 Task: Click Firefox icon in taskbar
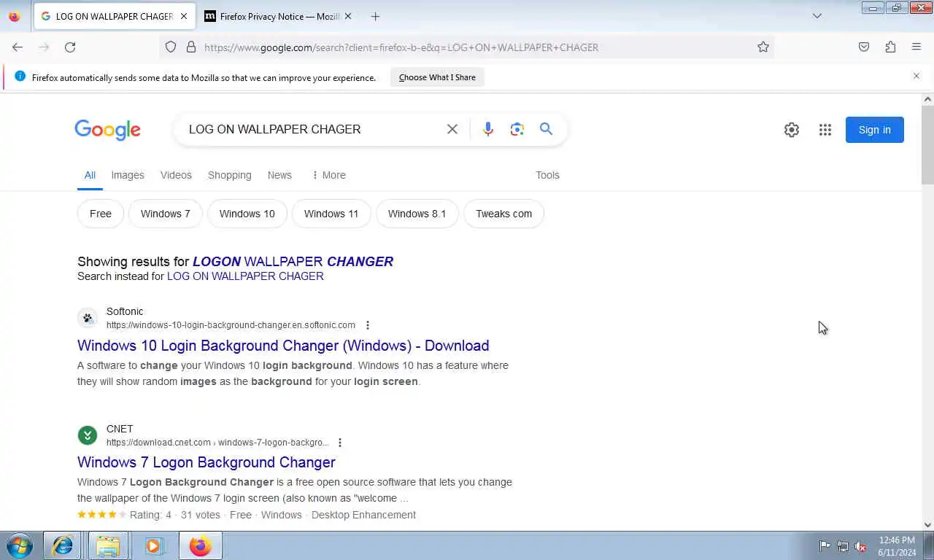[200, 545]
